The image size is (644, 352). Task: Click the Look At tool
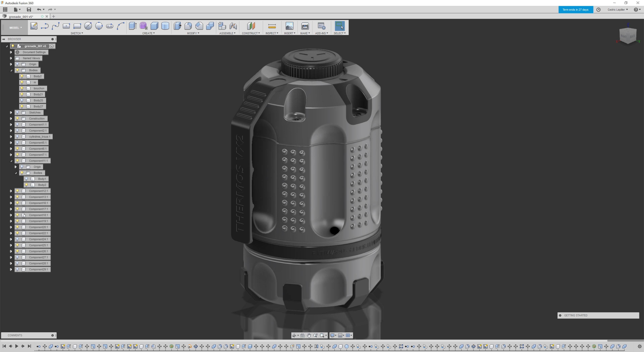tap(303, 335)
